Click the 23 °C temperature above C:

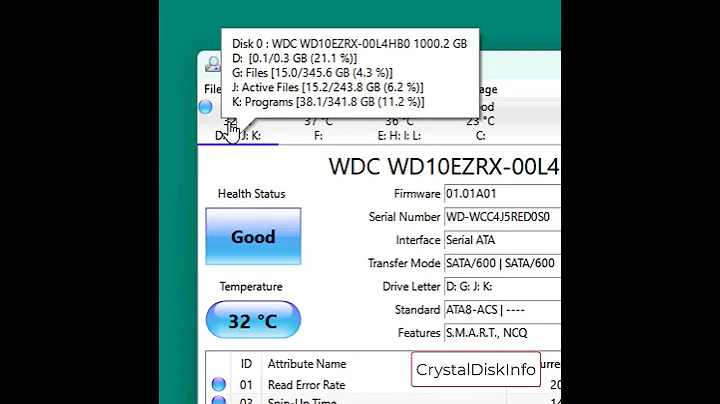tap(480, 122)
